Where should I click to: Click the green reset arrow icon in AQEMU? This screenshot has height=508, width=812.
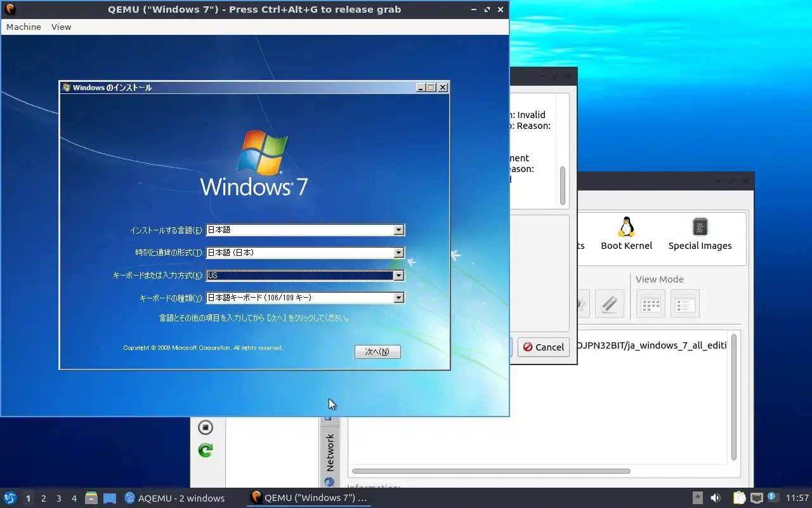205,450
